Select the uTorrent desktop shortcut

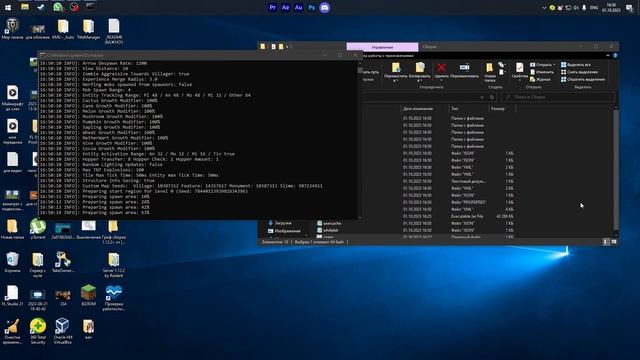point(38,229)
